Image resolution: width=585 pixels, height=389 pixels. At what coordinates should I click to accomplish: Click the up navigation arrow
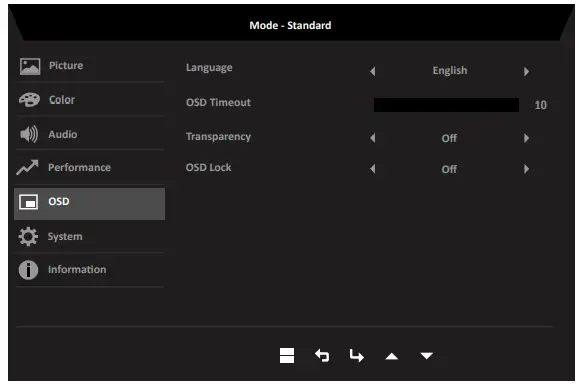391,357
